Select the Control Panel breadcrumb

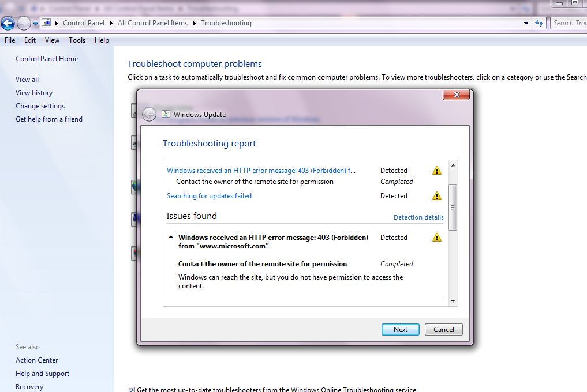pos(84,23)
